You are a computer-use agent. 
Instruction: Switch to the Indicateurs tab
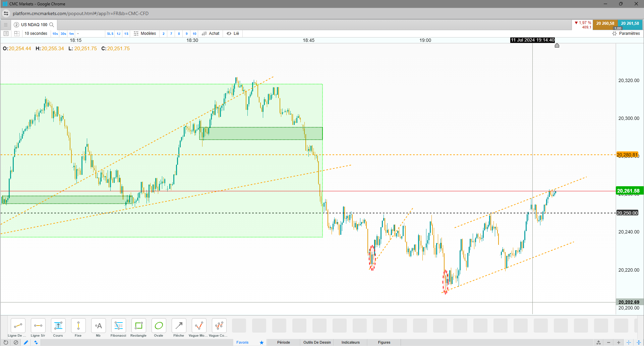(350, 342)
